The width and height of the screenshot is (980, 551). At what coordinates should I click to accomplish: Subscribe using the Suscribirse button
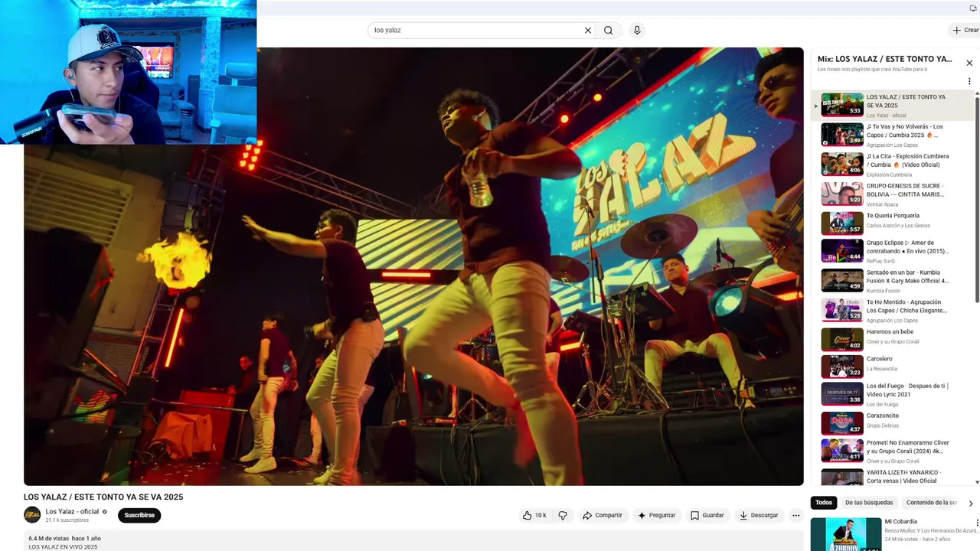(139, 515)
